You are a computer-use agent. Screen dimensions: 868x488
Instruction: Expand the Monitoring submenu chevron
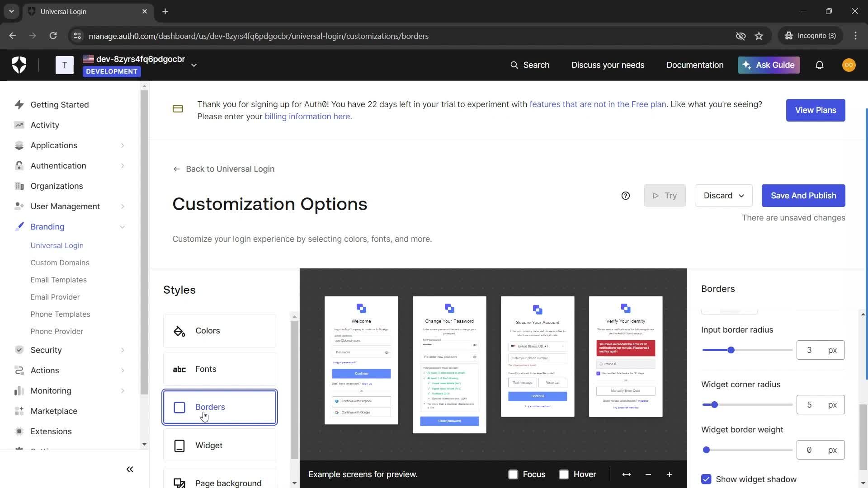pyautogui.click(x=123, y=391)
